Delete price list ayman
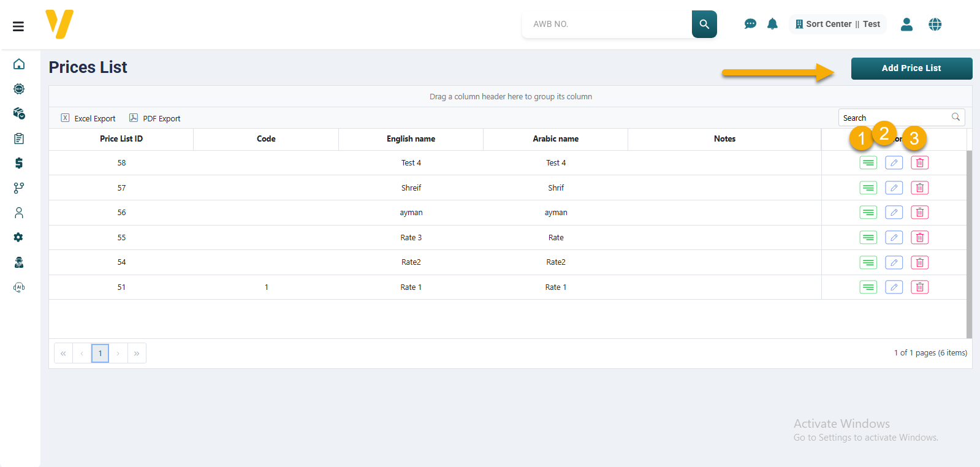This screenshot has width=980, height=467. pos(919,212)
